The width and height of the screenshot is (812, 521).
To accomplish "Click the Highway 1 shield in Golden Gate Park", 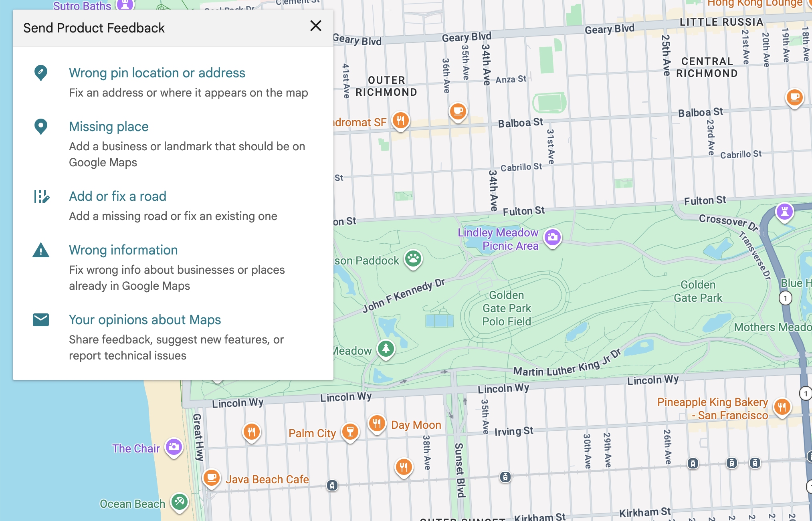I will click(x=786, y=298).
